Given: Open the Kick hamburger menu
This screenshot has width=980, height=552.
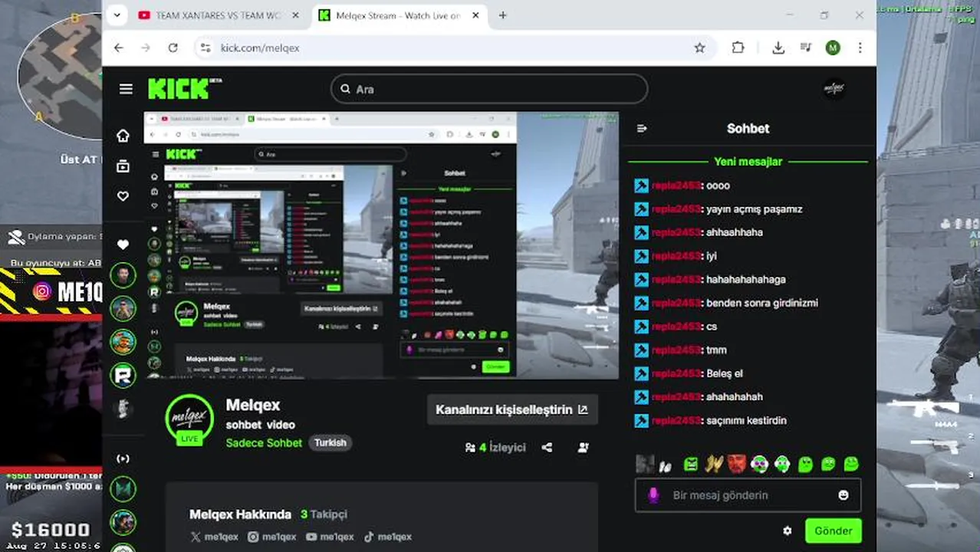Looking at the screenshot, I should (126, 89).
